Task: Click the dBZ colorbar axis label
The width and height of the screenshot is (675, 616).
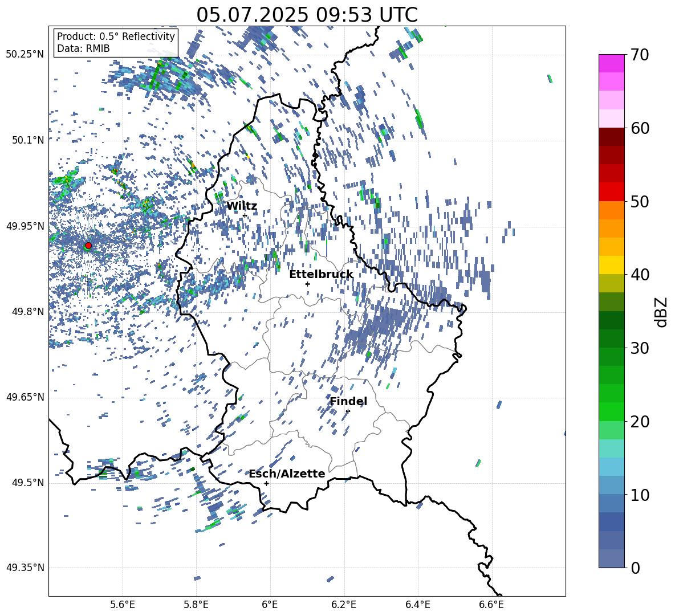Action: coord(662,312)
